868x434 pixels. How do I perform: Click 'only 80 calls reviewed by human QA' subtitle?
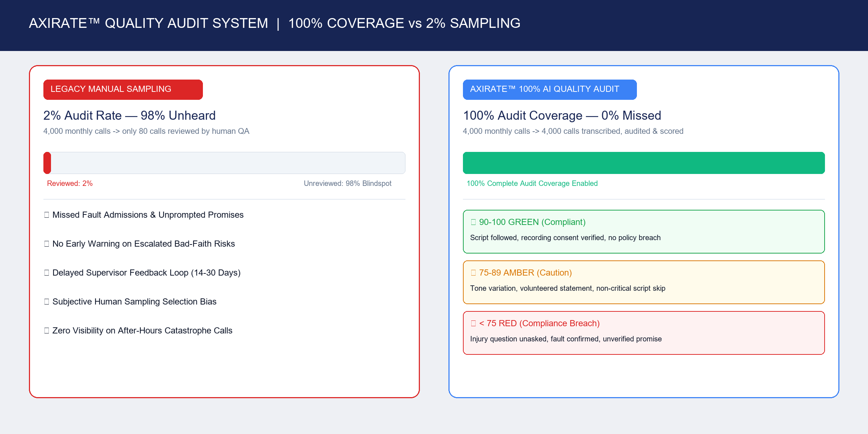click(186, 131)
